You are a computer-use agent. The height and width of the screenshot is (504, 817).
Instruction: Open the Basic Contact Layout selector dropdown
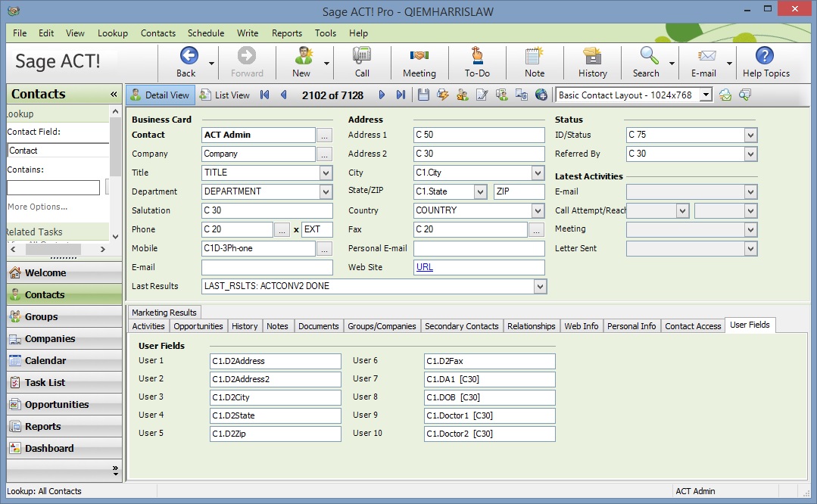click(706, 95)
